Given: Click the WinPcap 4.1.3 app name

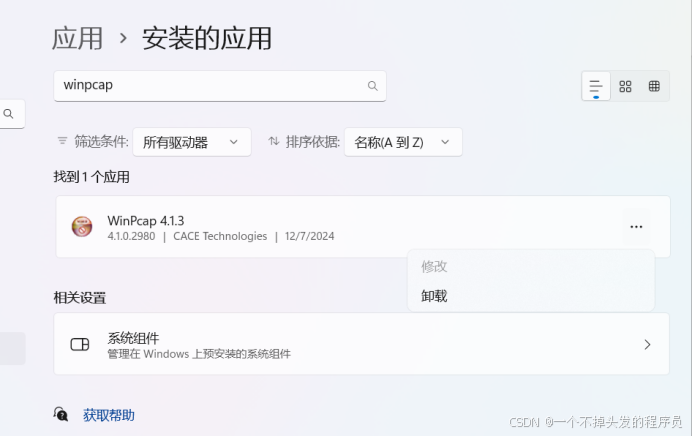Looking at the screenshot, I should [x=146, y=221].
